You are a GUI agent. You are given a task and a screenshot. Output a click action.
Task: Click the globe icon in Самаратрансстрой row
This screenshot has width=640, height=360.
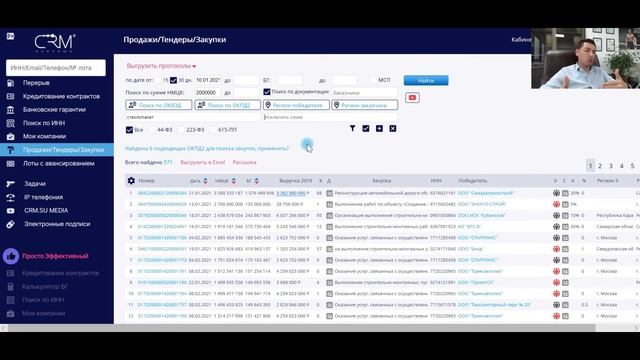(556, 193)
